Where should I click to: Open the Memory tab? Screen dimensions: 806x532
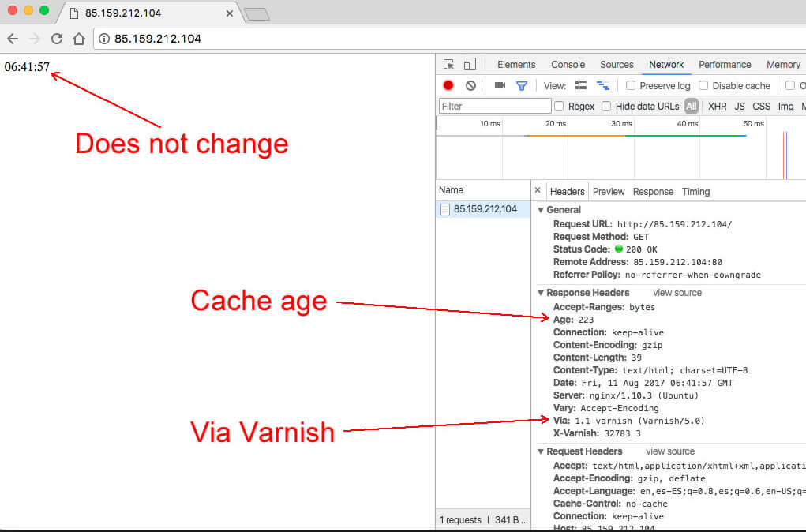(783, 64)
